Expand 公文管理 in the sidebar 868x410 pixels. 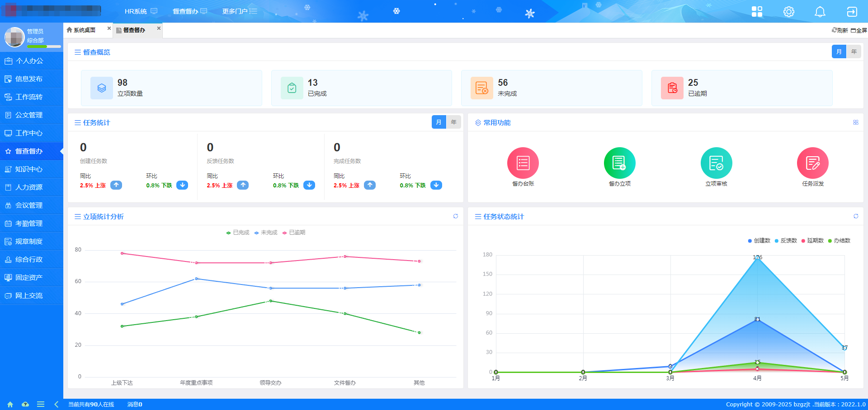point(29,115)
